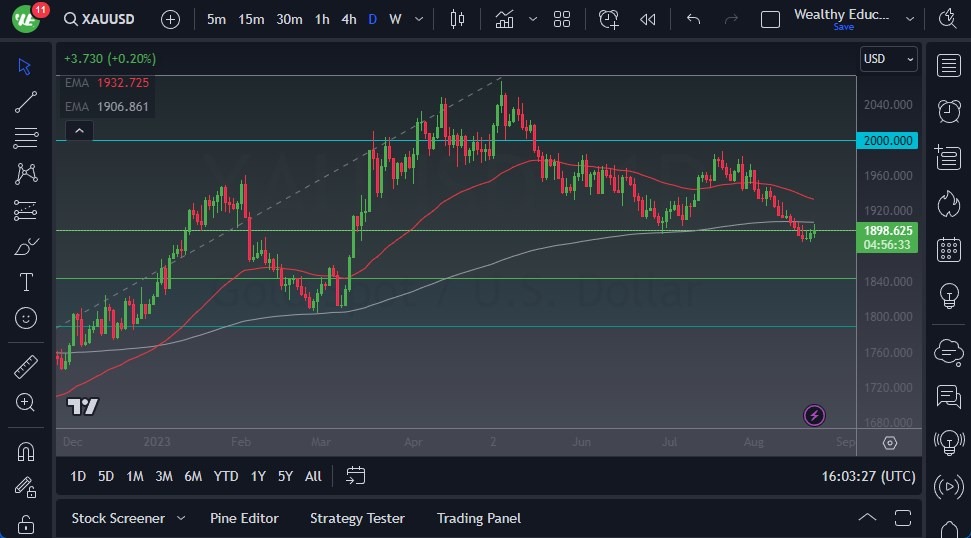
Task: Collapse the indicator legend chevron
Action: tap(78, 130)
